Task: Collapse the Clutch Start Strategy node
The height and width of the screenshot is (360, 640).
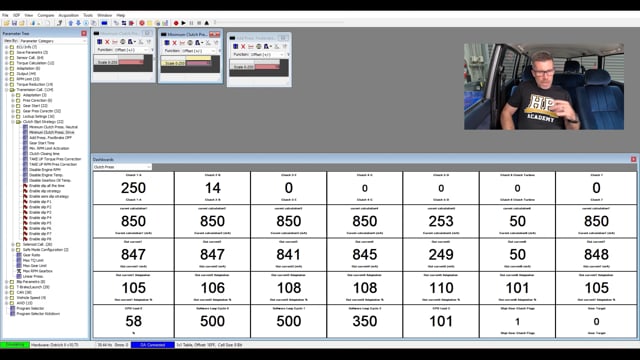Action: click(13, 122)
